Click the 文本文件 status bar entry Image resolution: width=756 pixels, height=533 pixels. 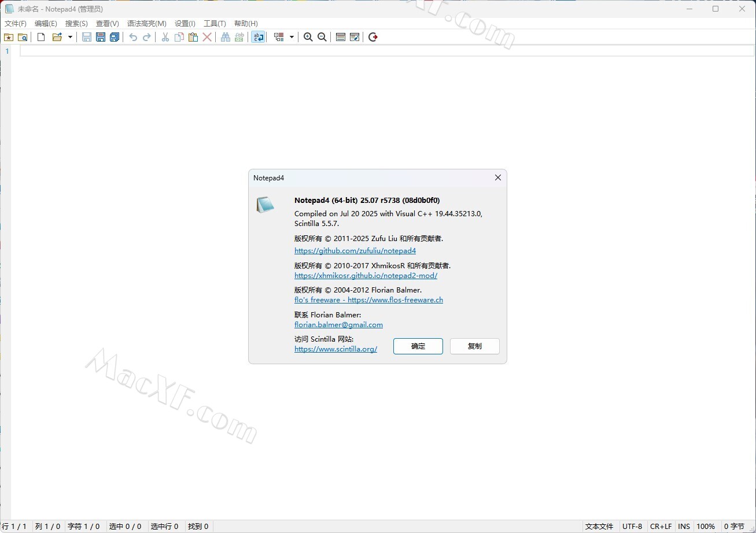coord(599,527)
